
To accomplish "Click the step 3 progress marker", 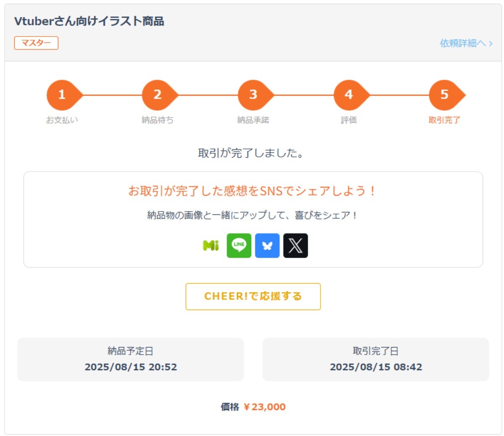I will point(253,95).
